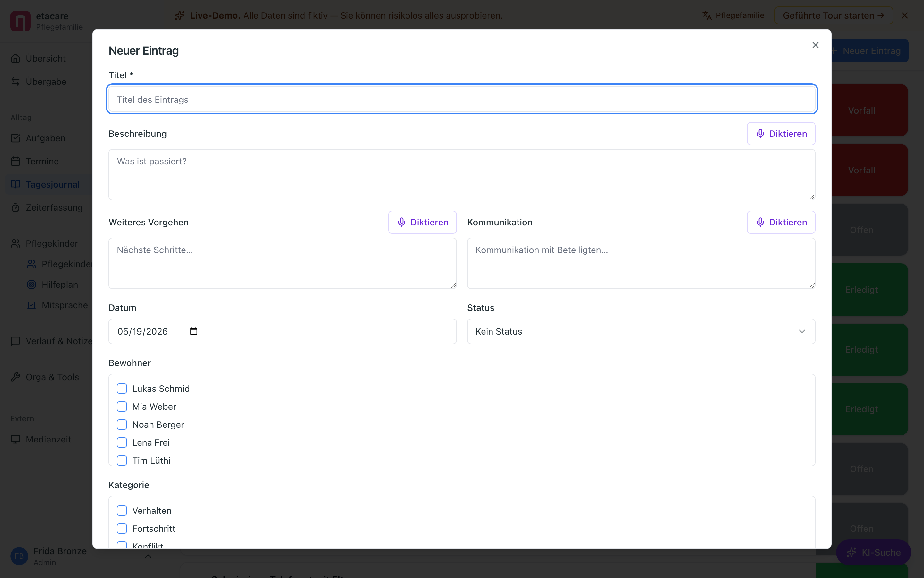
Task: Click the Mitsprache icon in sidebar
Action: 31,305
